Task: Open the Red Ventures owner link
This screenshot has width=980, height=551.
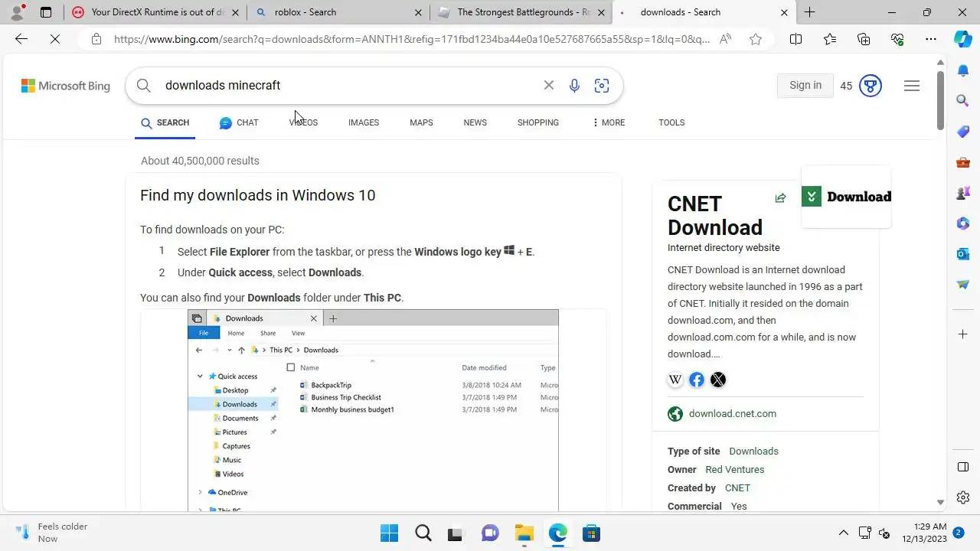Action: click(x=735, y=470)
